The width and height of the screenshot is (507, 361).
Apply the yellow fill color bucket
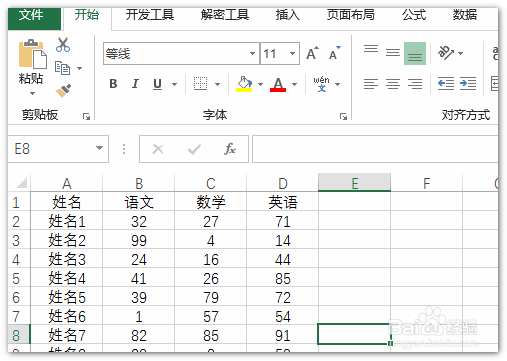(244, 84)
